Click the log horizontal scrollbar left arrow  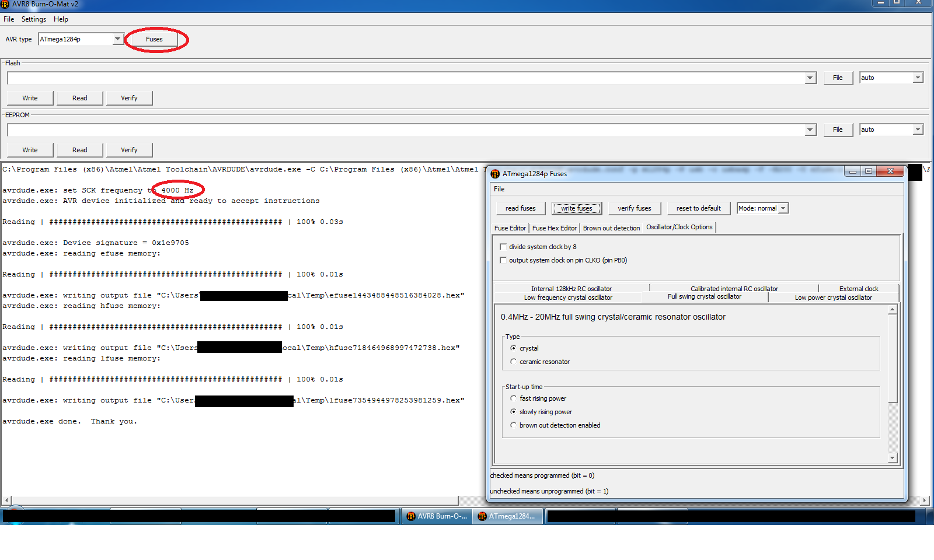[x=6, y=501]
